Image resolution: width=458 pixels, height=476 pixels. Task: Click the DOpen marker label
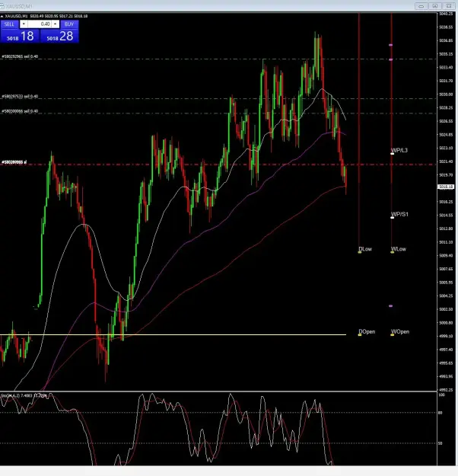pos(367,332)
